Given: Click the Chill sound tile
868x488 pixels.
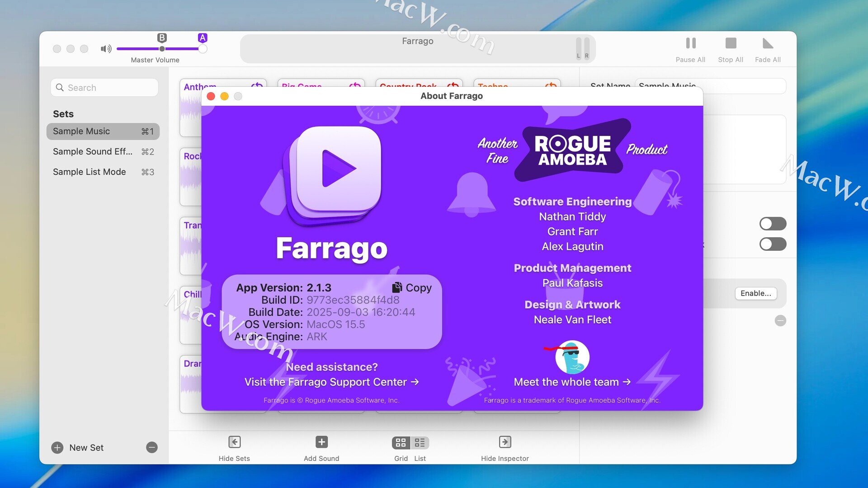Looking at the screenshot, I should click(x=191, y=315).
